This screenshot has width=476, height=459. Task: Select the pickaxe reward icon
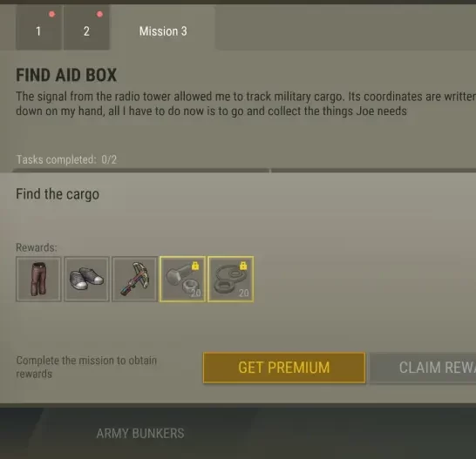(x=134, y=279)
